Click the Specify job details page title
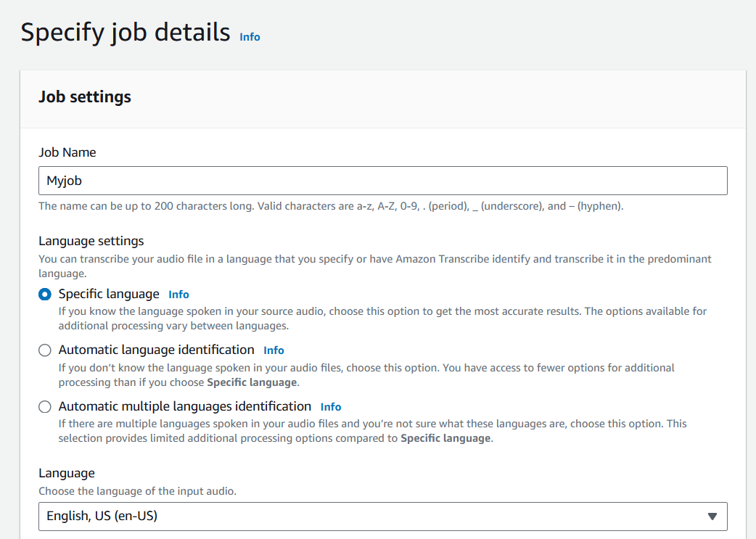This screenshot has height=539, width=756. point(126,33)
